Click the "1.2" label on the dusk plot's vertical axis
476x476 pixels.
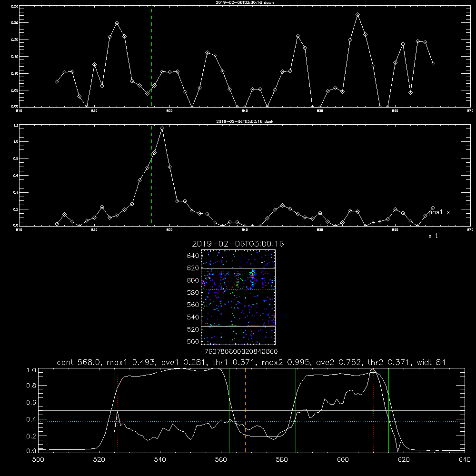coord(16,125)
